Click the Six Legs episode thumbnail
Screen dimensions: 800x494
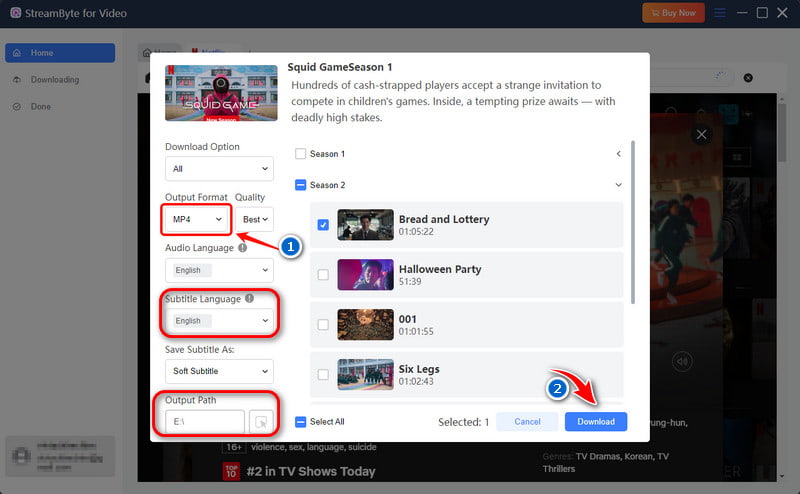365,375
